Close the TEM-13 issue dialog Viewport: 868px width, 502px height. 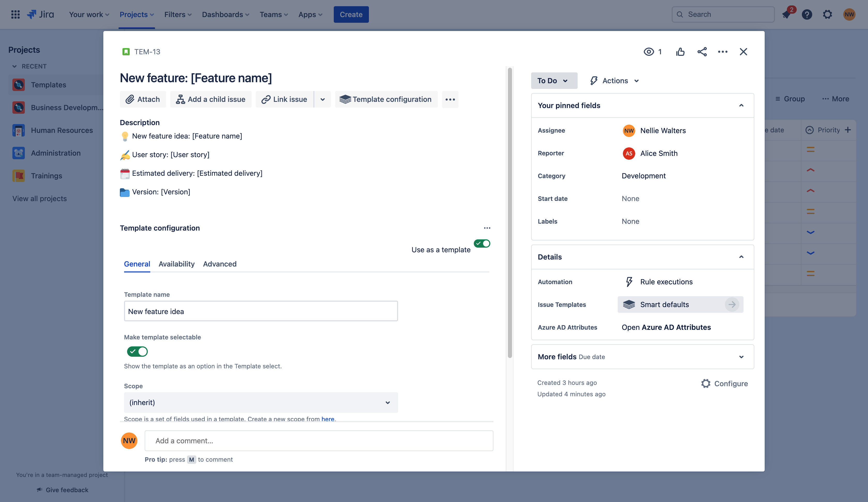click(743, 52)
